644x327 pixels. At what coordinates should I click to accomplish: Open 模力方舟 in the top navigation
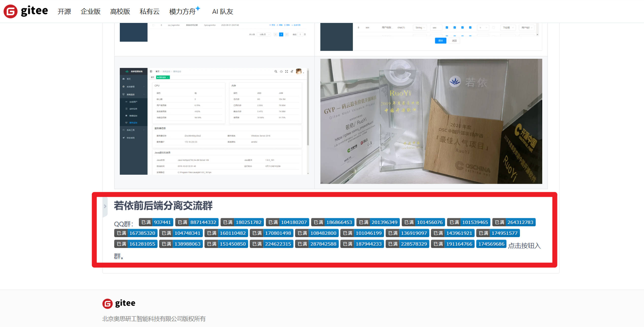(182, 12)
